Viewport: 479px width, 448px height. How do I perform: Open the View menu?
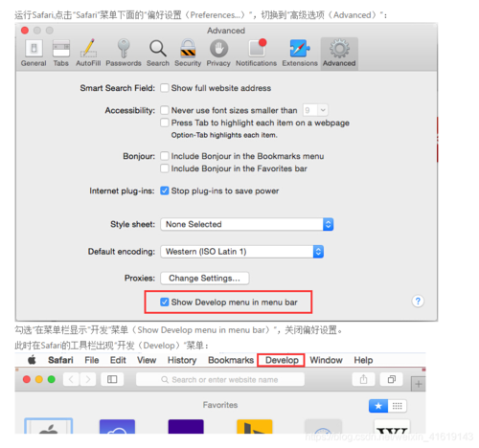pos(147,360)
